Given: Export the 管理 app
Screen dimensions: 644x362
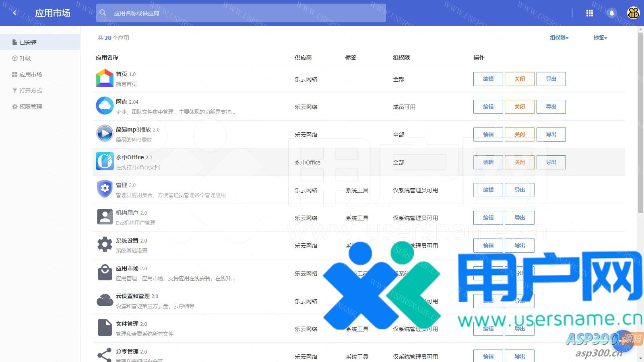Looking at the screenshot, I should point(520,190).
